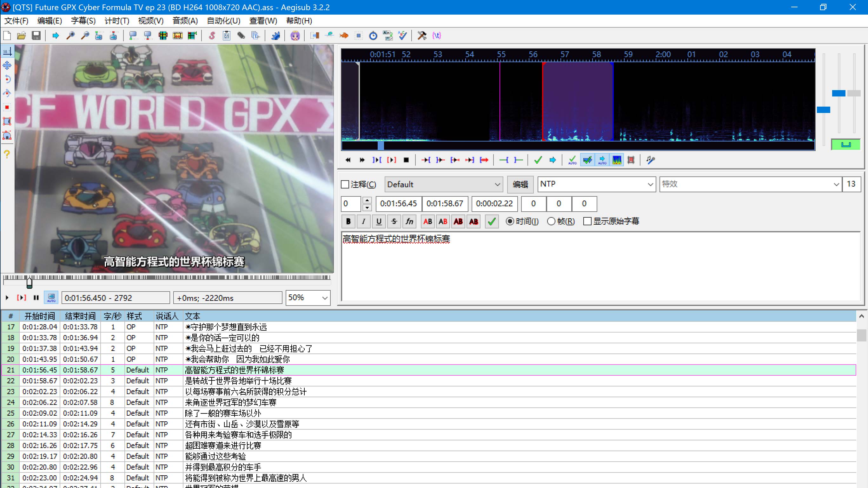868x488 pixels.
Task: Enable the 注释(C) comment checkbox
Action: [x=345, y=185]
